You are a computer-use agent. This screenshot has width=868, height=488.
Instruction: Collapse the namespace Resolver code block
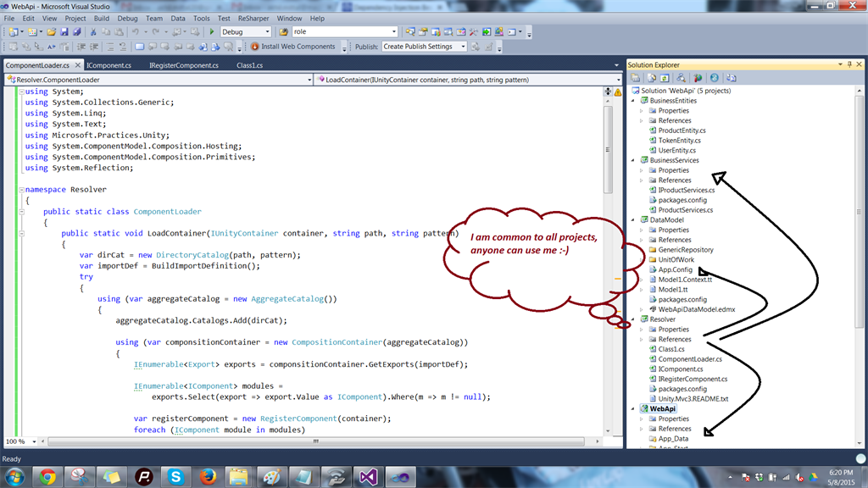coord(21,190)
